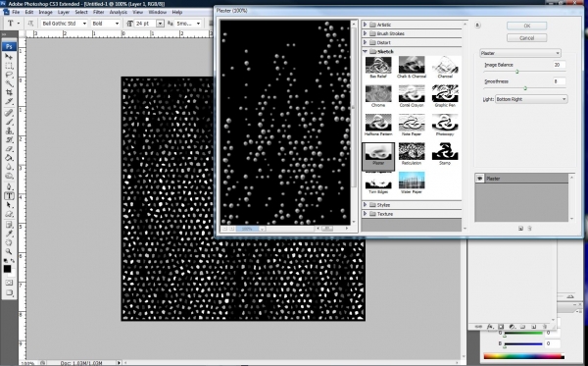The height and width of the screenshot is (366, 588).
Task: Choose the Plaster filter thumbnail
Action: tap(378, 156)
